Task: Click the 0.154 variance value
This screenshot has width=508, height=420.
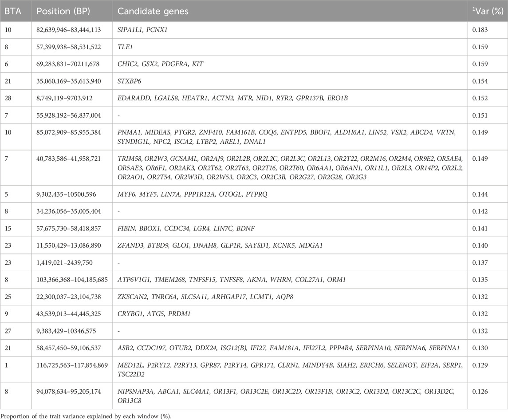Action: point(480,81)
